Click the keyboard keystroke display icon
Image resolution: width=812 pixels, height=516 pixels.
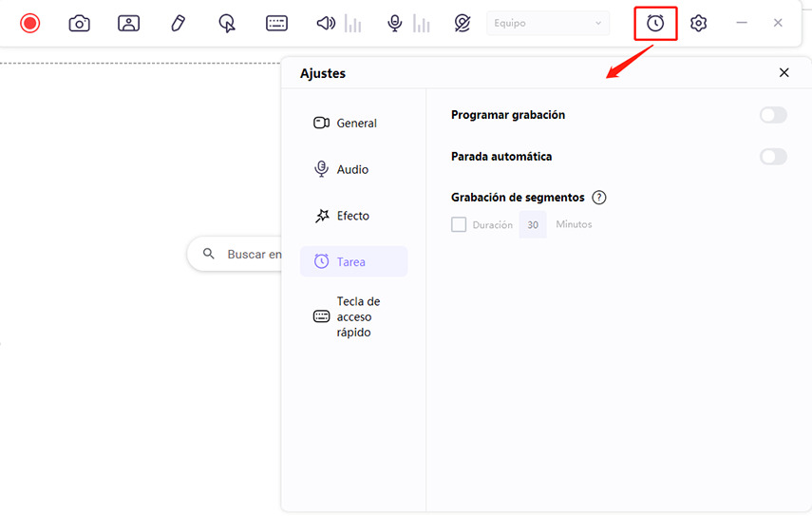pyautogui.click(x=276, y=23)
